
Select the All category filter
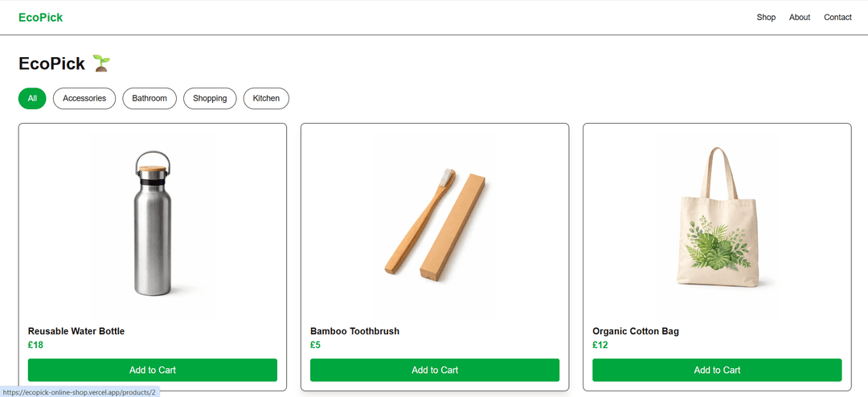click(x=32, y=98)
